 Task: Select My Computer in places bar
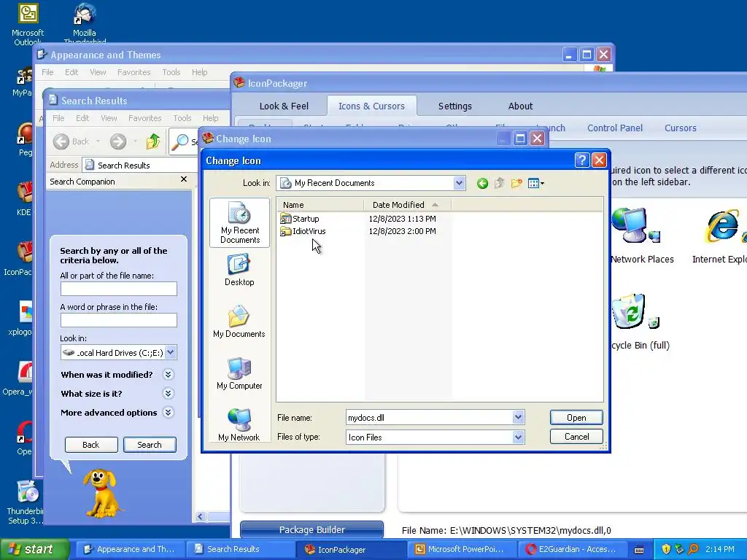[239, 374]
